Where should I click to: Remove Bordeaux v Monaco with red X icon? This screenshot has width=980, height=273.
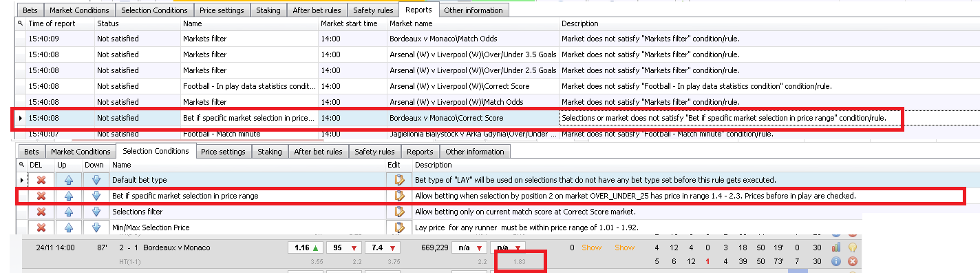click(852, 261)
